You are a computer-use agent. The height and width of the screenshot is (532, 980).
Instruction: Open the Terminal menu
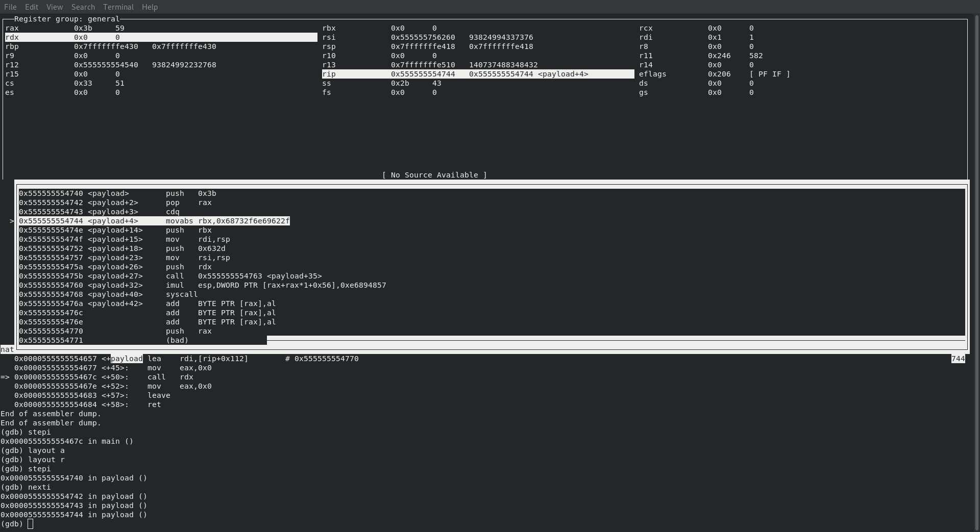pyautogui.click(x=118, y=7)
